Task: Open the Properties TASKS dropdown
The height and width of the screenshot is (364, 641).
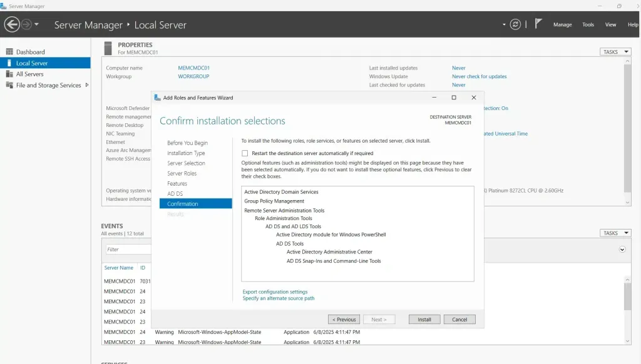Action: tap(615, 52)
